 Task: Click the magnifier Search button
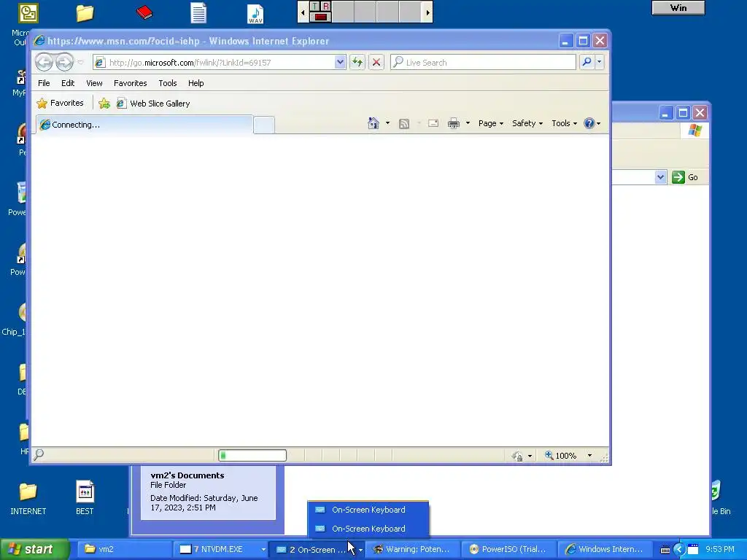(x=587, y=62)
